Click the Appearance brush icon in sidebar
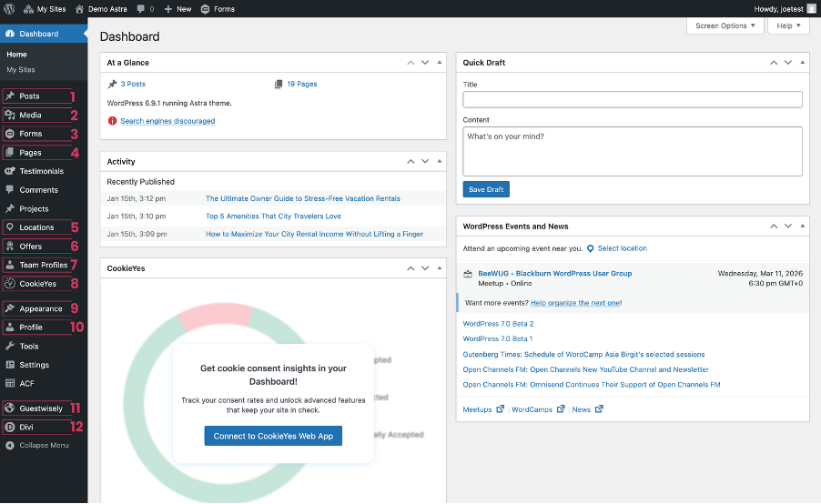This screenshot has height=504, width=821. click(x=10, y=309)
